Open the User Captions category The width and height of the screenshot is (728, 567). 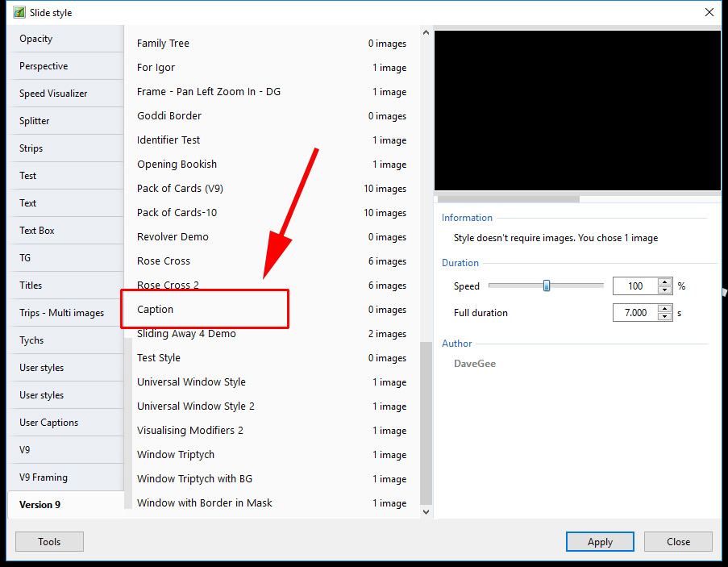point(65,422)
